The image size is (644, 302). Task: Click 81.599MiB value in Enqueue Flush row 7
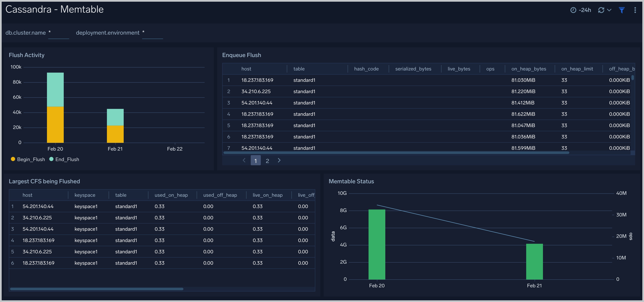tap(523, 148)
